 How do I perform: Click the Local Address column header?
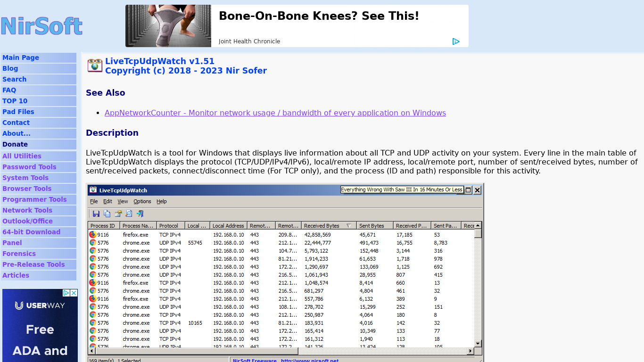coord(228,226)
